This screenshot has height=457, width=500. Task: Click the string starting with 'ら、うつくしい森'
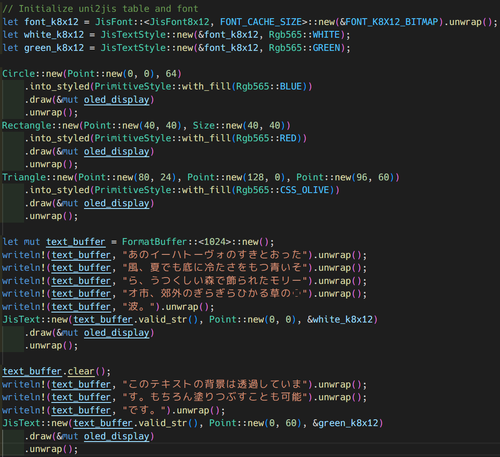tap(215, 281)
